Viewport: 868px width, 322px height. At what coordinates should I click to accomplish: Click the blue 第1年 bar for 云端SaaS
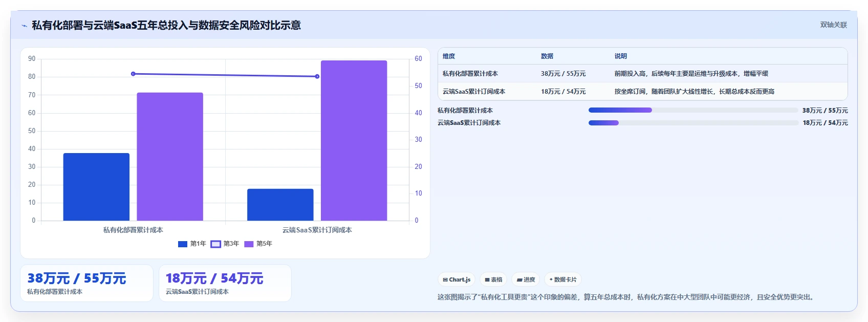280,205
